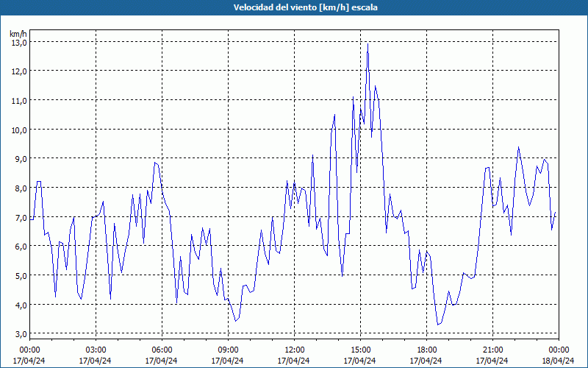Click the 12:00 time label on x-axis

(295, 350)
